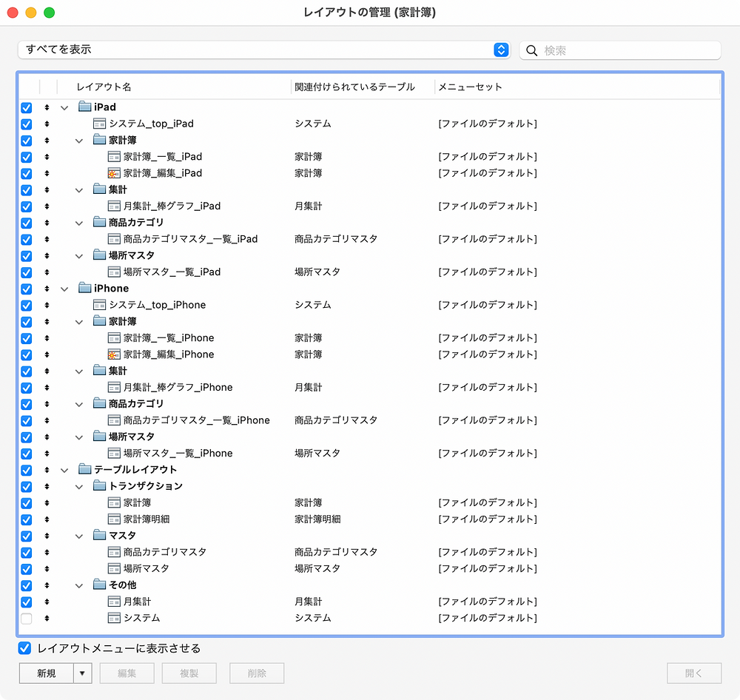This screenshot has width=740, height=700.
Task: Click the 削除 button
Action: click(x=257, y=673)
